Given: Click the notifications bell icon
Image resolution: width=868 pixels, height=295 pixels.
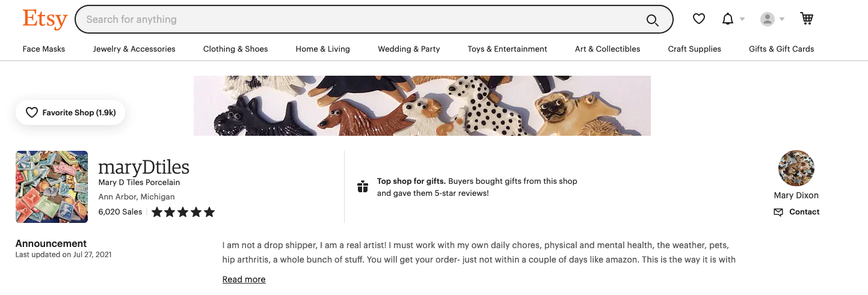Looking at the screenshot, I should (x=728, y=19).
